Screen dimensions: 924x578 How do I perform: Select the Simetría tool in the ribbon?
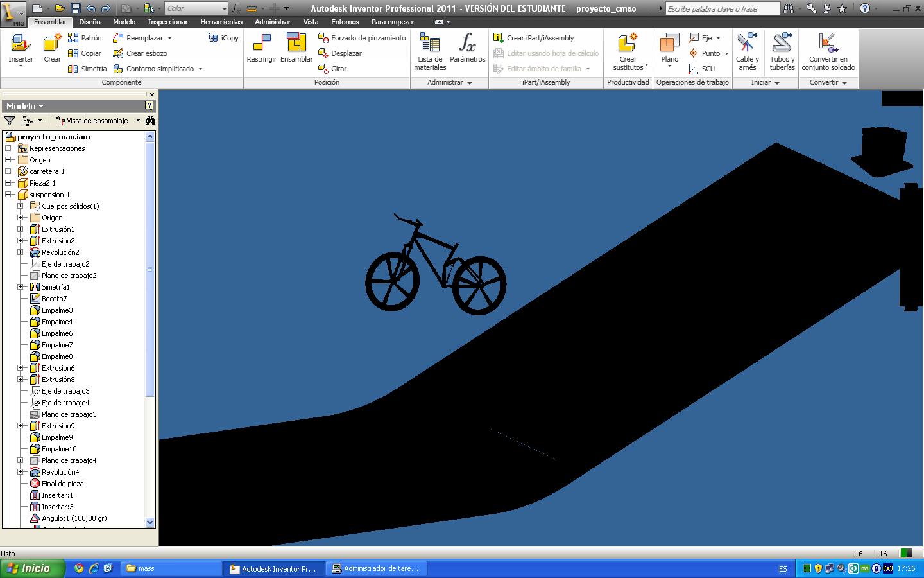click(x=87, y=69)
